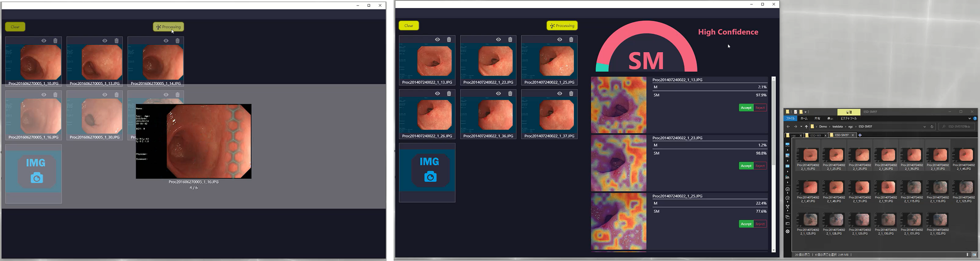Delete Proc201606270005_1_10.JPG with trash icon

(x=55, y=41)
